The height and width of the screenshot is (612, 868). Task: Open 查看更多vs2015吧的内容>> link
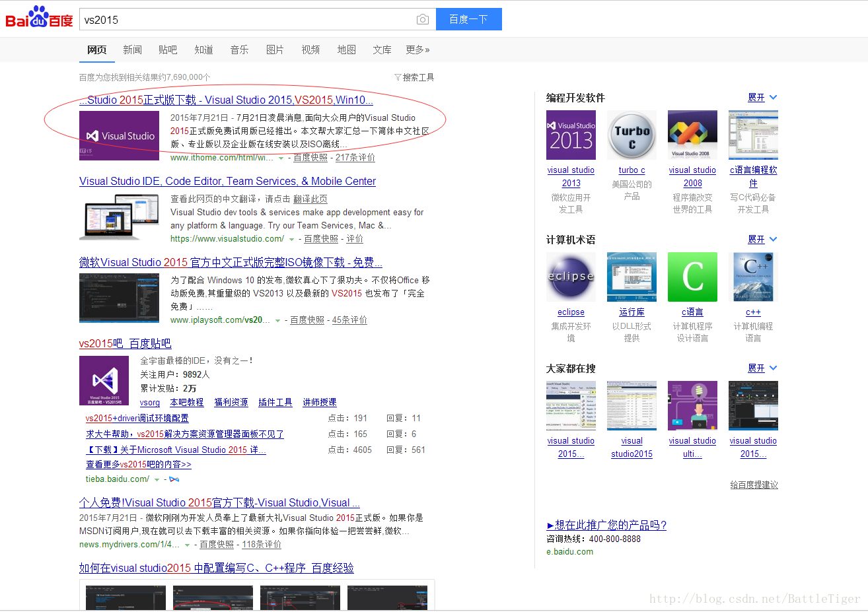point(139,465)
